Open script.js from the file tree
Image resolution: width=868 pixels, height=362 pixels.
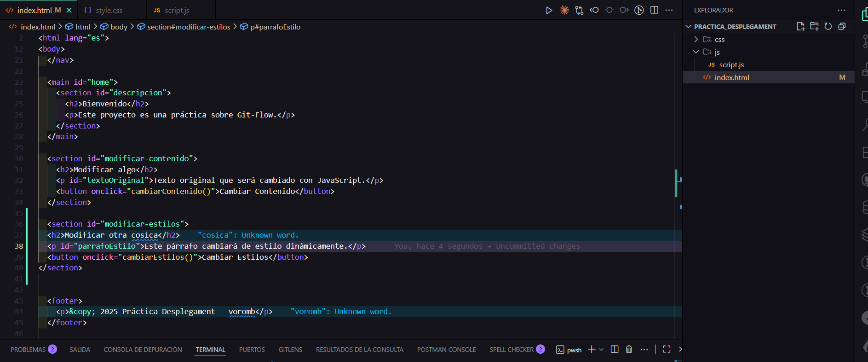pos(731,65)
